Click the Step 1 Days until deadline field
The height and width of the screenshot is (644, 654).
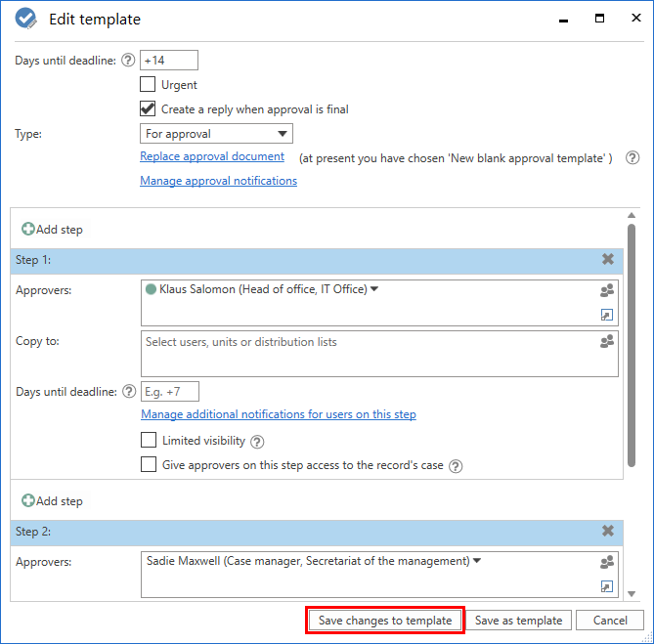point(169,392)
